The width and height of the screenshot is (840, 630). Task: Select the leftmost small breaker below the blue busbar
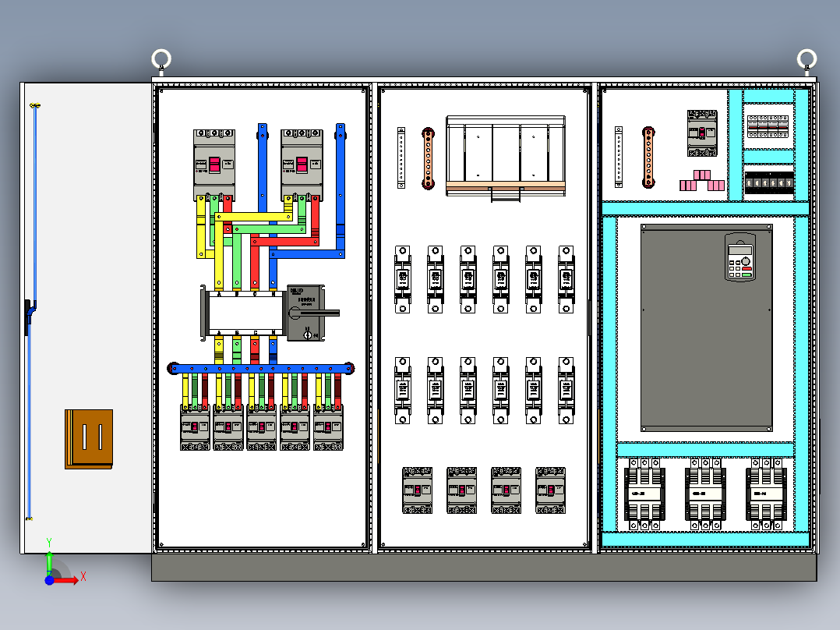click(x=195, y=428)
